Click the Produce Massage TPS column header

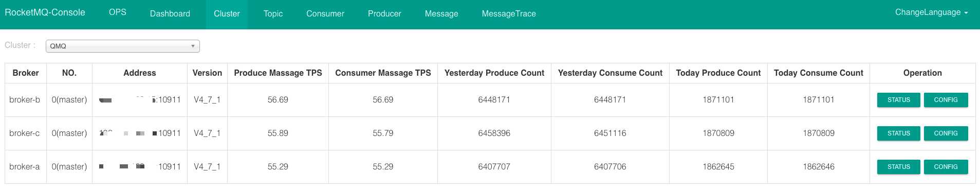pyautogui.click(x=278, y=73)
